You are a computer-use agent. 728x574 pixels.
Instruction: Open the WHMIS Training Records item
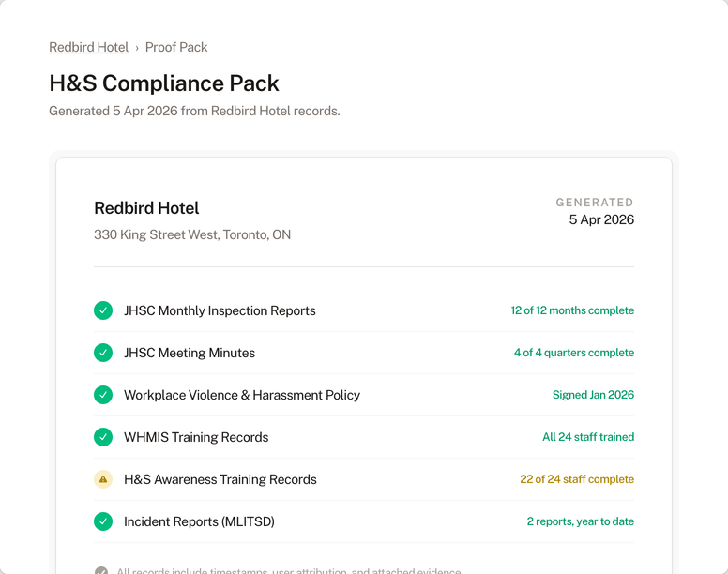(196, 437)
